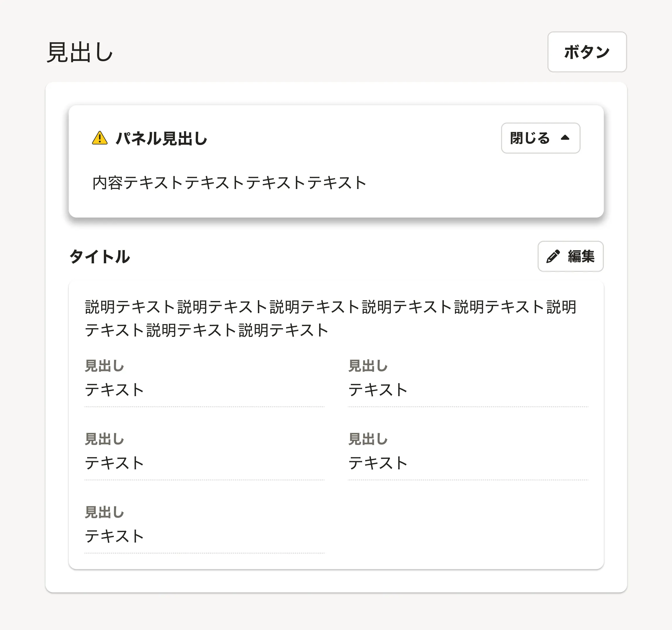Click 見出し label in the third row
672x630 pixels.
[x=104, y=512]
